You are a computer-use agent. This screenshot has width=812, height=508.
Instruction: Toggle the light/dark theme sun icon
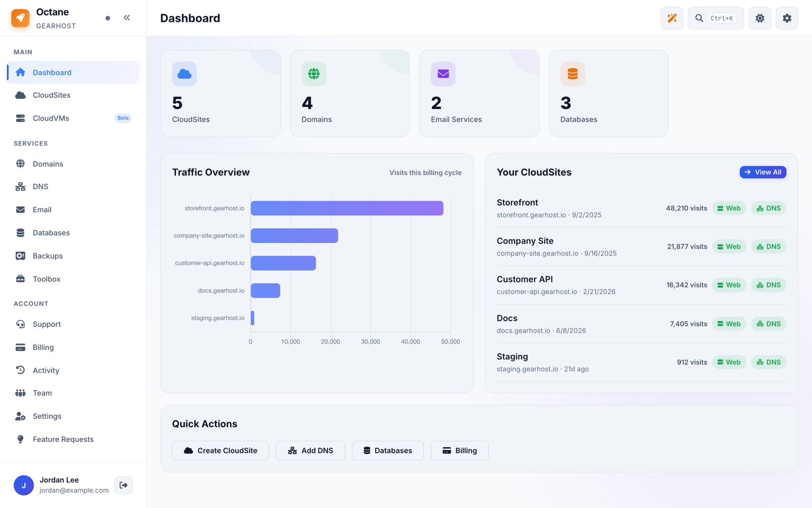(760, 18)
